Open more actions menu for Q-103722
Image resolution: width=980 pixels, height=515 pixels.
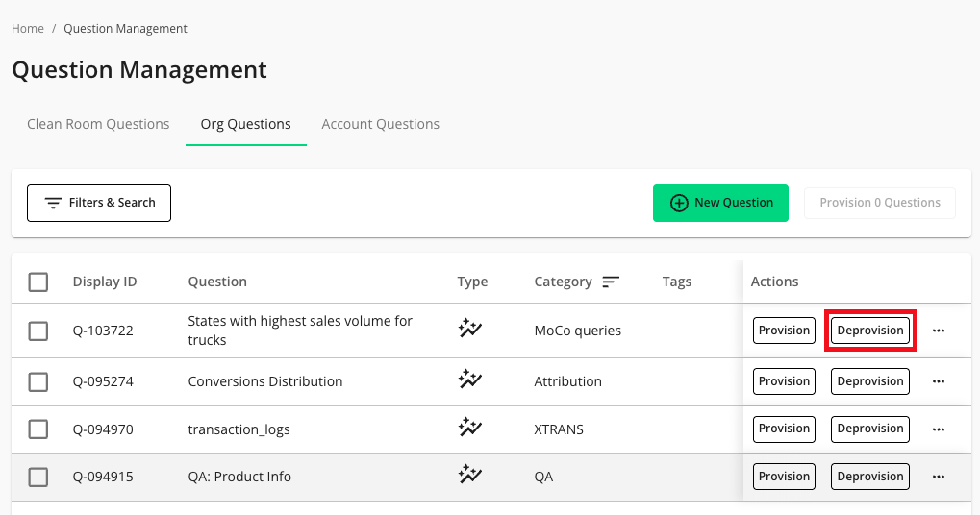(x=939, y=331)
